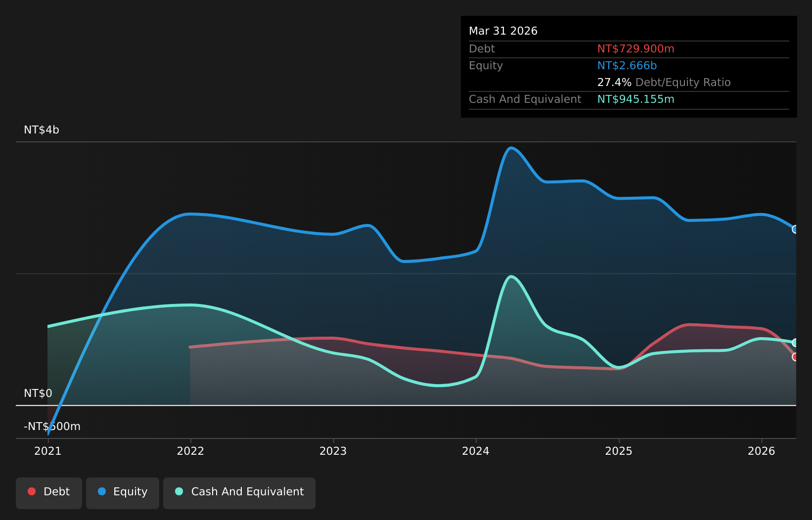Click the blue Equity endpoint marker
The width and height of the screenshot is (812, 520).
coord(795,229)
